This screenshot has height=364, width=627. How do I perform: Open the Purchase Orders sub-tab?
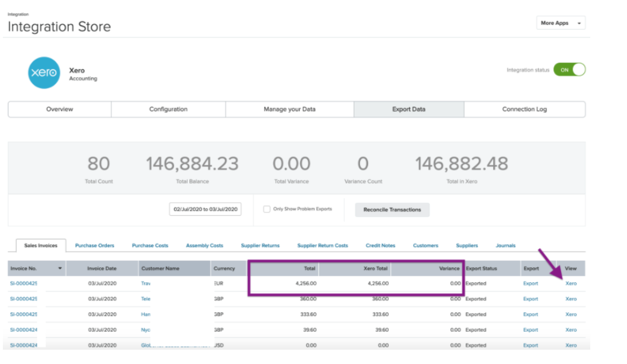(x=95, y=246)
